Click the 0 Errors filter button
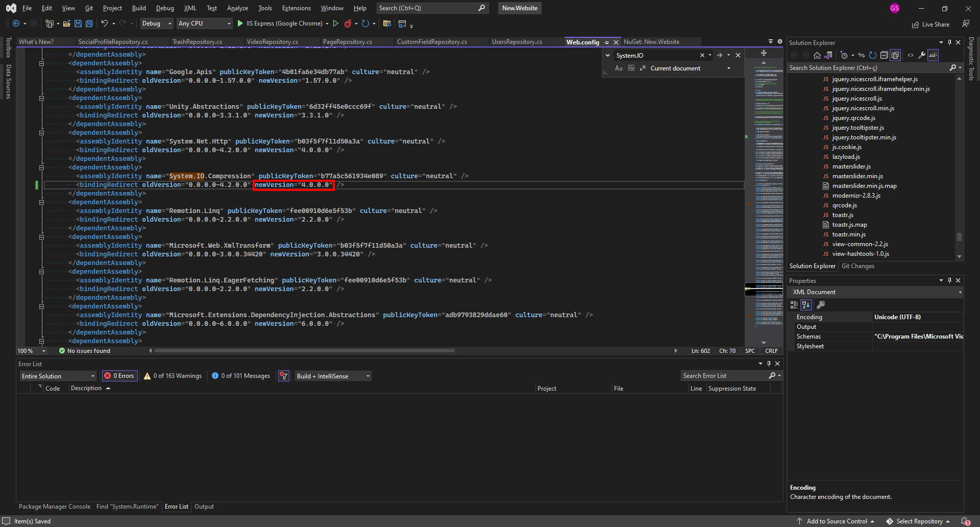Image resolution: width=980 pixels, height=527 pixels. point(119,376)
